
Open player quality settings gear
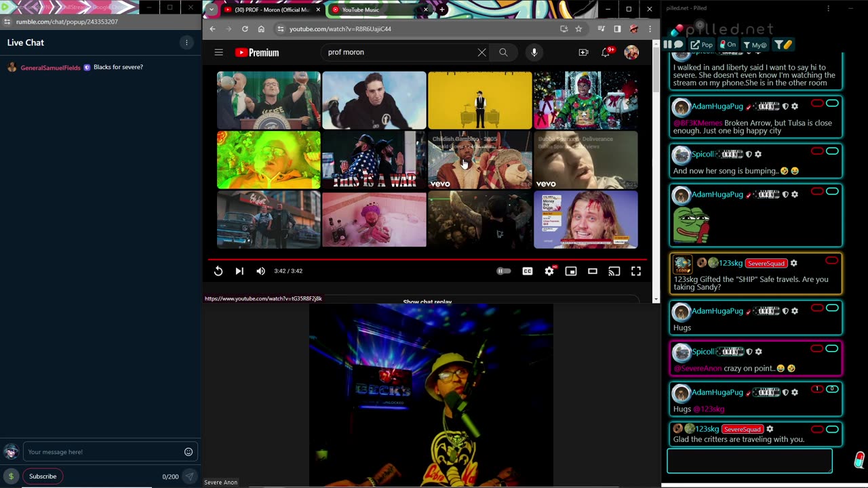(549, 271)
